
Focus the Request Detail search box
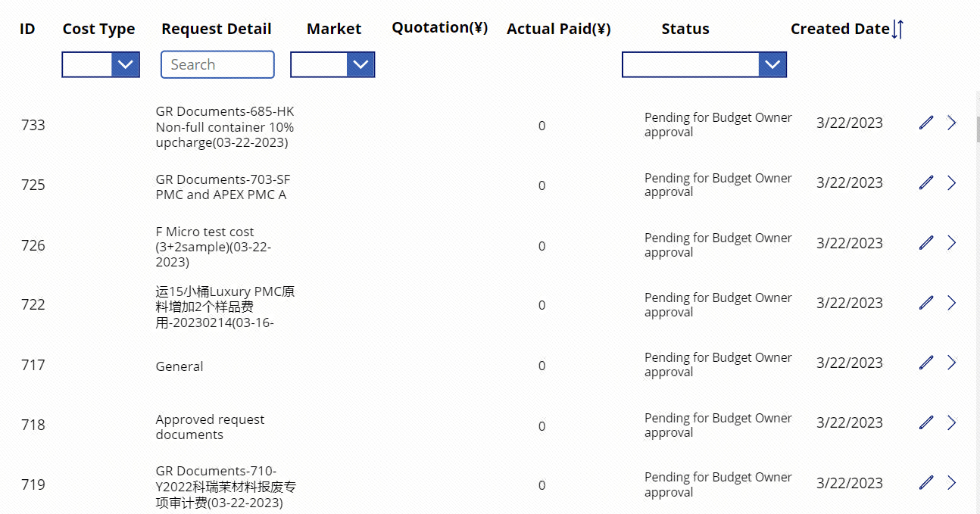tap(217, 64)
